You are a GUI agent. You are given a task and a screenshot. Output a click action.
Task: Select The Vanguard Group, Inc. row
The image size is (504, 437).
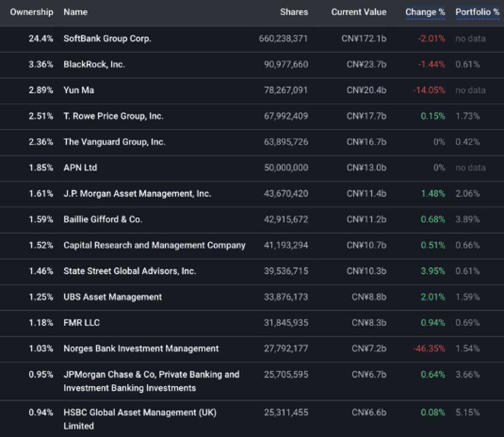[x=252, y=142]
